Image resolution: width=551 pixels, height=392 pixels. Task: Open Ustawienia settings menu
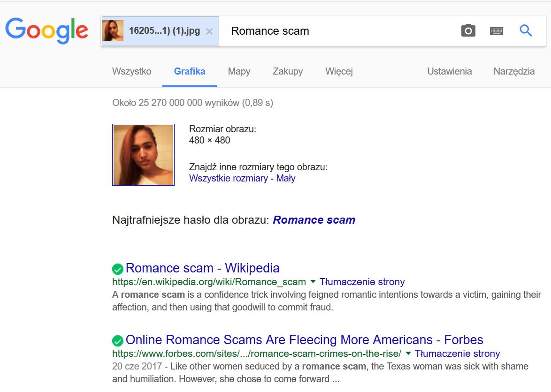450,71
